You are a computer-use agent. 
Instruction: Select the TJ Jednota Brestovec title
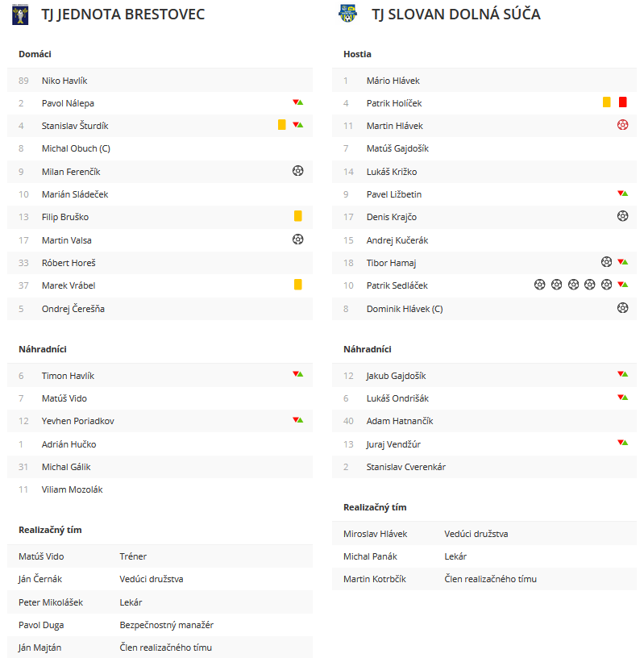tap(123, 15)
